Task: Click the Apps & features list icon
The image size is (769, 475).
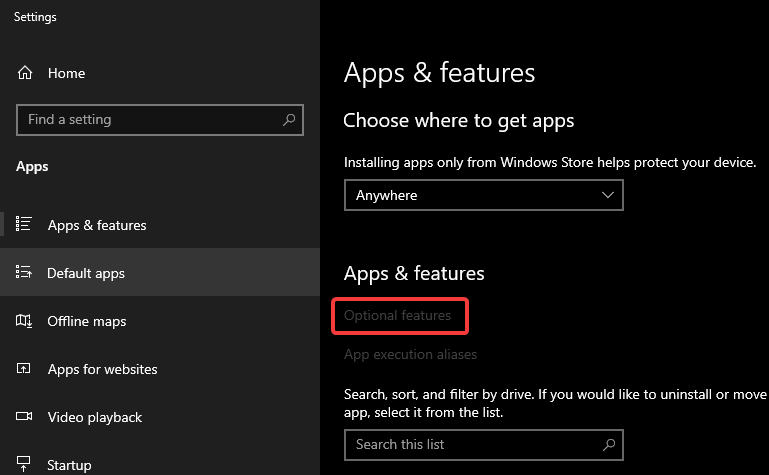Action: pyautogui.click(x=26, y=225)
